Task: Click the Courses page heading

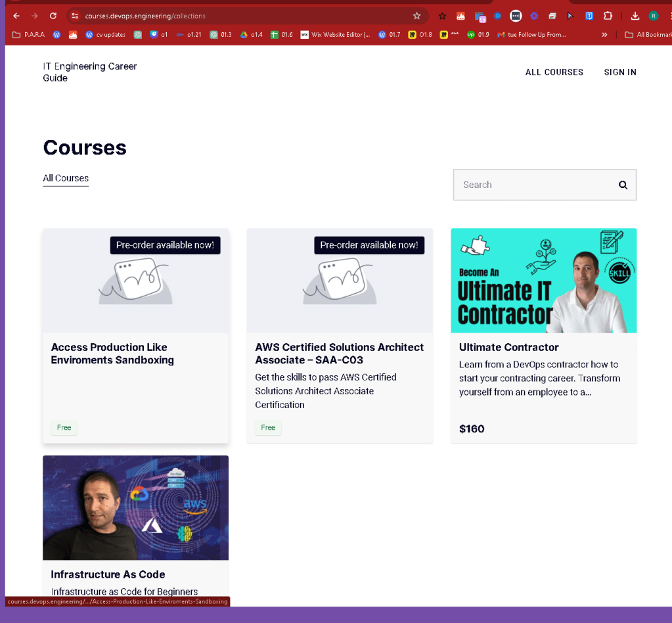Action: click(85, 147)
